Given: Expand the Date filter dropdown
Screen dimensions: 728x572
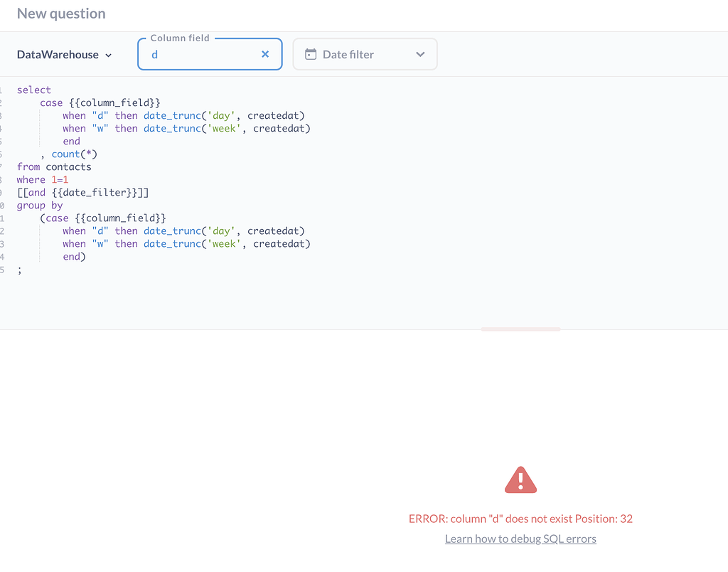Looking at the screenshot, I should [365, 53].
